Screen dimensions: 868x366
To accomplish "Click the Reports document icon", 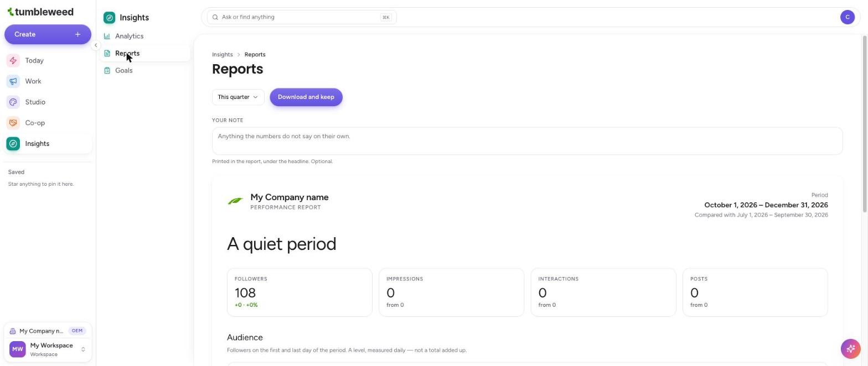I will pyautogui.click(x=107, y=54).
